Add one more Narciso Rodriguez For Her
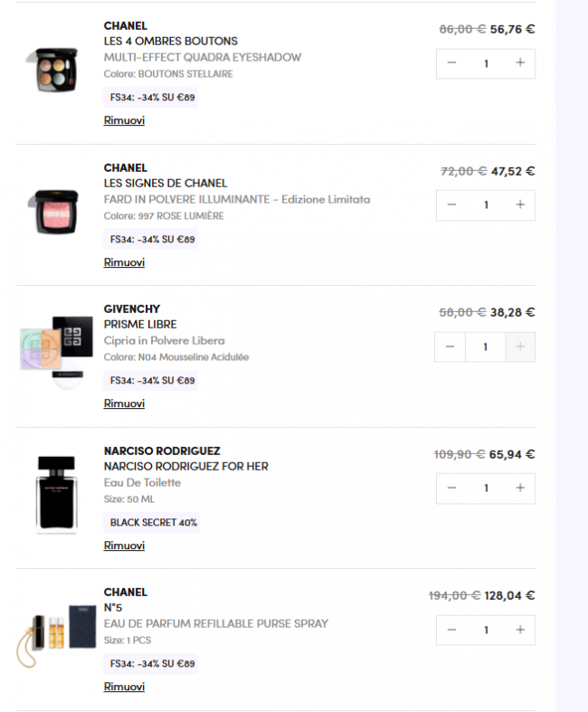588x712 pixels. [x=520, y=489]
